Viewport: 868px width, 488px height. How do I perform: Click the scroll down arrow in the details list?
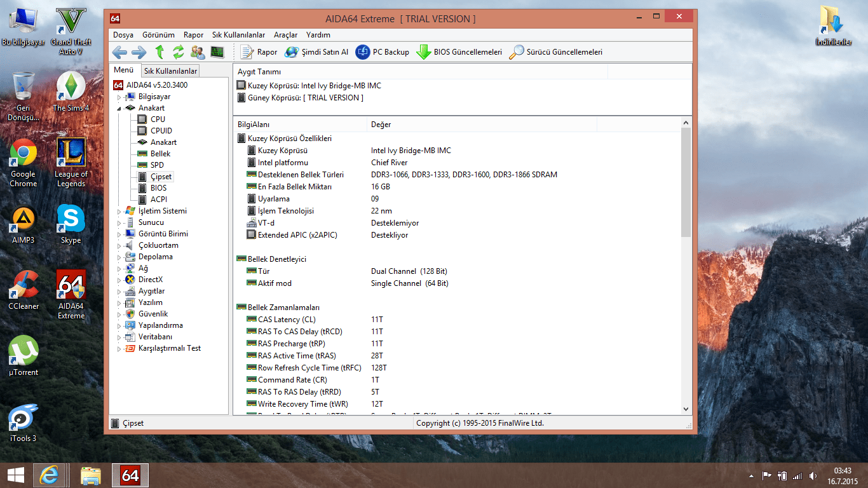click(x=686, y=409)
